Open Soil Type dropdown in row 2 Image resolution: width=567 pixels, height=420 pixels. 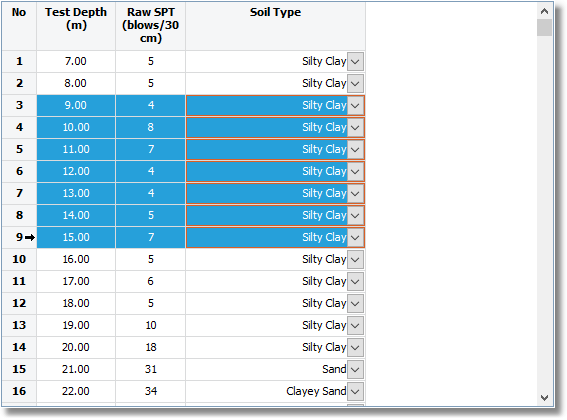(355, 84)
